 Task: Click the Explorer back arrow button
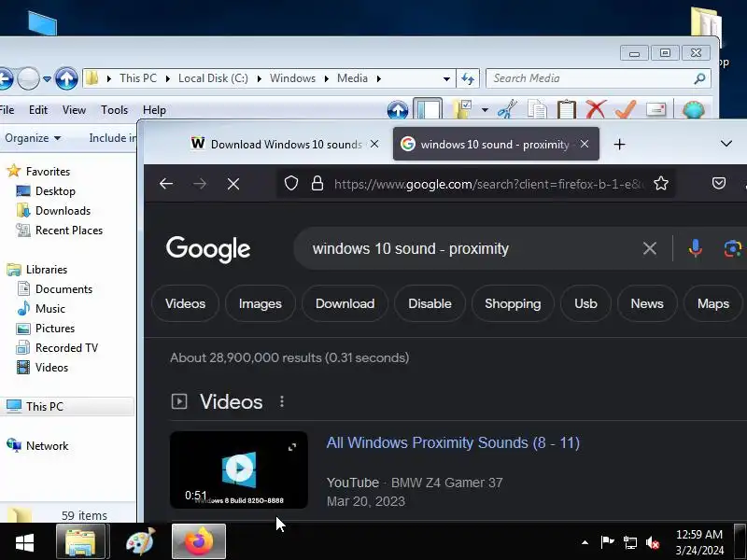pyautogui.click(x=5, y=78)
